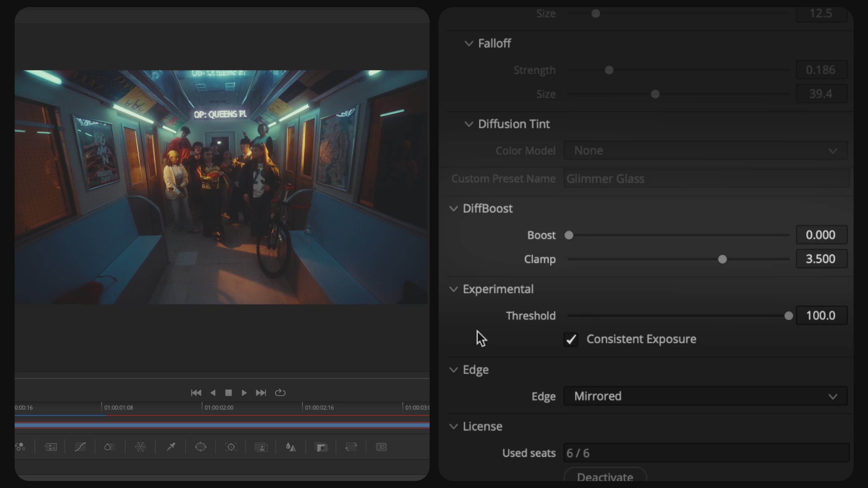Open the Curves palette icon

pos(80,447)
